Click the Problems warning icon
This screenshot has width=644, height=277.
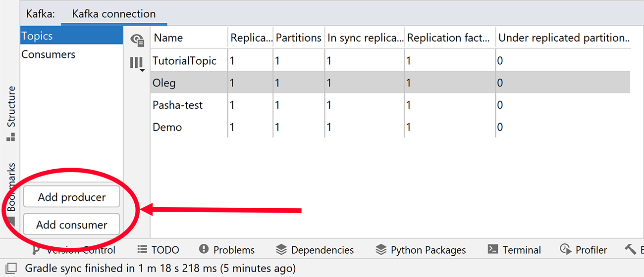204,249
